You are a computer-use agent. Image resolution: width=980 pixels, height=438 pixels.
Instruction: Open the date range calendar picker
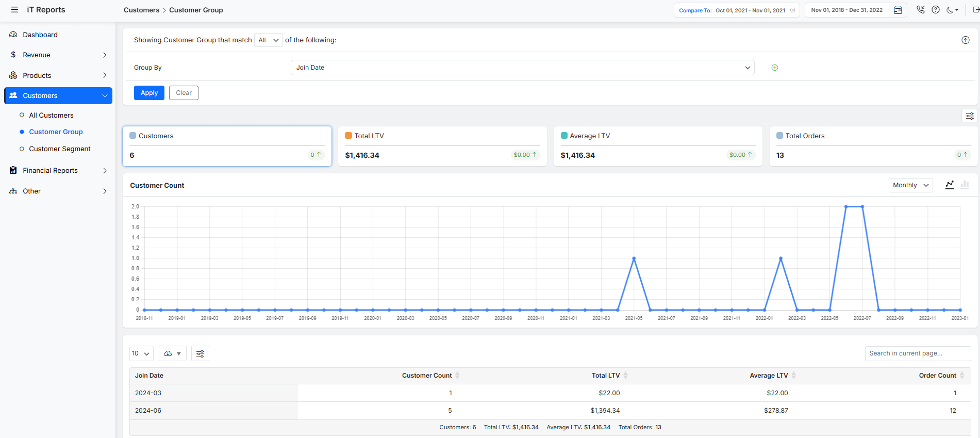(x=898, y=10)
